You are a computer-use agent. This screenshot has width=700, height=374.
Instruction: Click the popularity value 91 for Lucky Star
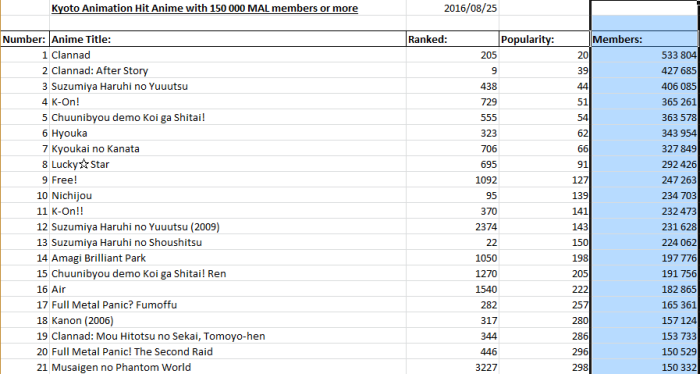tap(544, 164)
